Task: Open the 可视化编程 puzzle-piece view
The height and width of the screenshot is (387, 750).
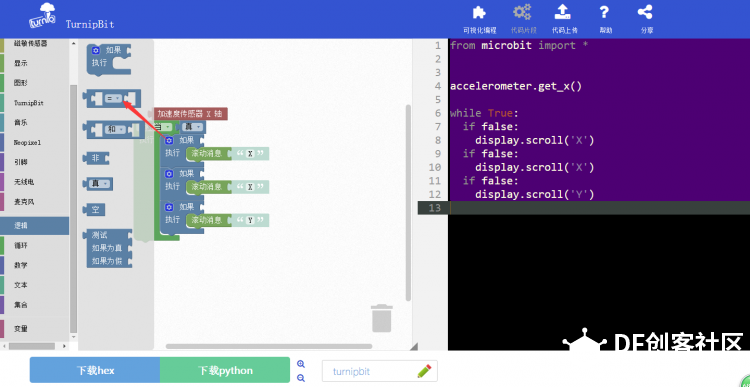Action: tap(480, 19)
